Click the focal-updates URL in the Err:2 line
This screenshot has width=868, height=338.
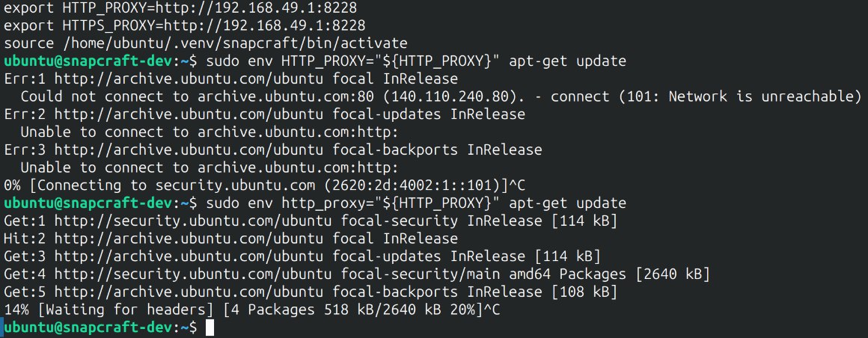click(166, 114)
